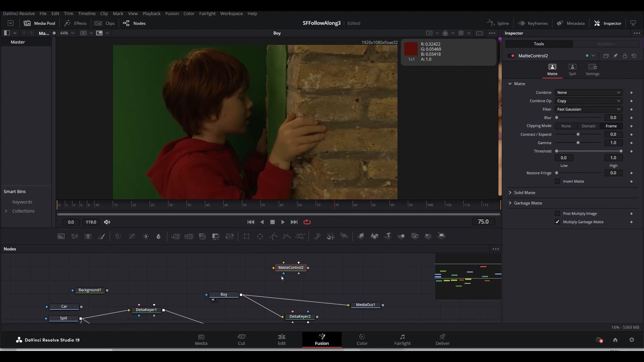Toggle audio mute speaker icon
The width and height of the screenshot is (644, 362).
point(107,222)
